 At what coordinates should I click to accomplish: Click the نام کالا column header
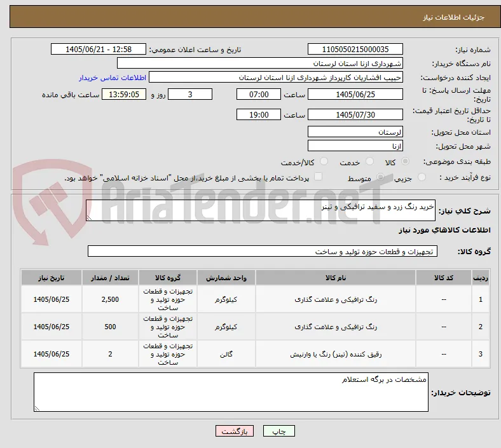pyautogui.click(x=336, y=278)
